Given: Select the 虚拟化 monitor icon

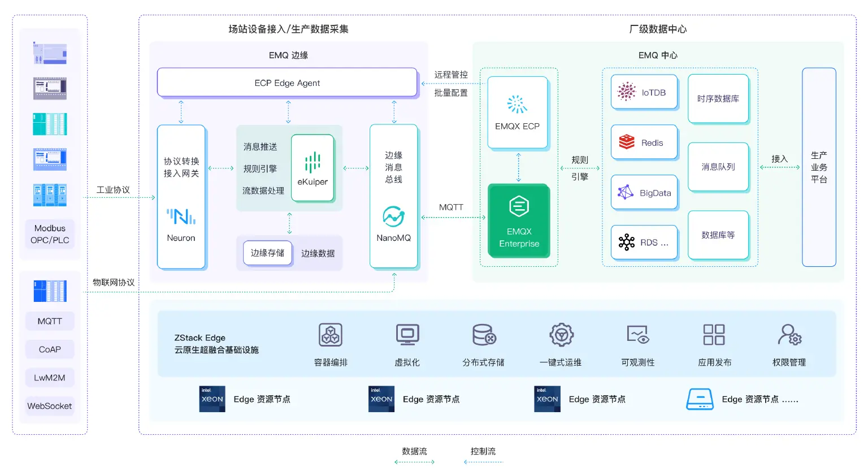Looking at the screenshot, I should pos(407,335).
